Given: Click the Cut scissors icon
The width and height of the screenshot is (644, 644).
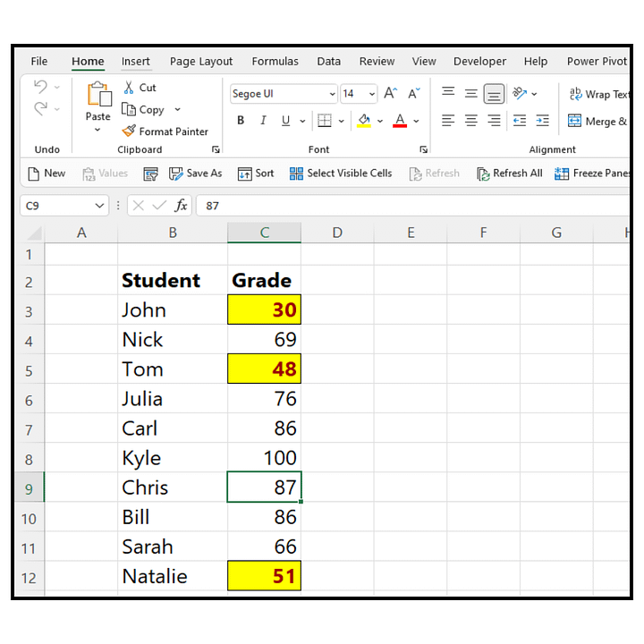Looking at the screenshot, I should 129,87.
